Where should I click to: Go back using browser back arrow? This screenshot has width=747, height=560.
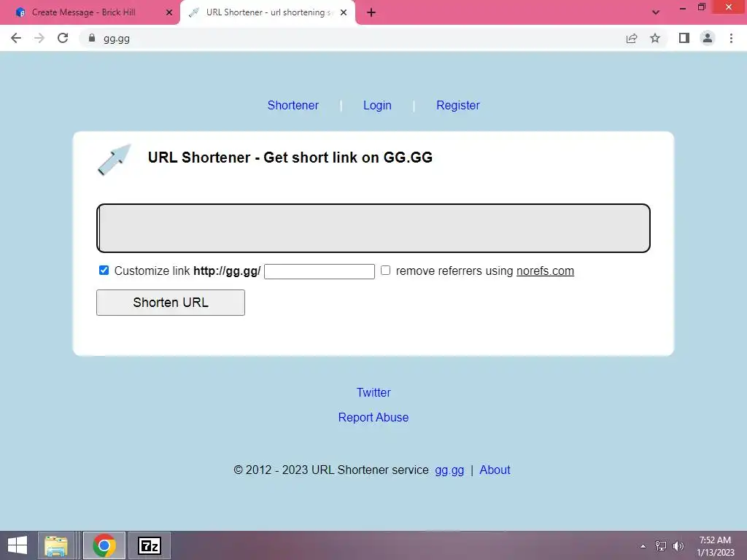tap(16, 38)
